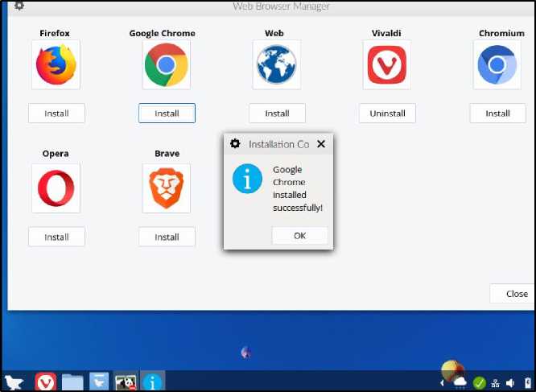The image size is (536, 392).
Task: Click the Google Chrome logo
Action: click(x=166, y=65)
